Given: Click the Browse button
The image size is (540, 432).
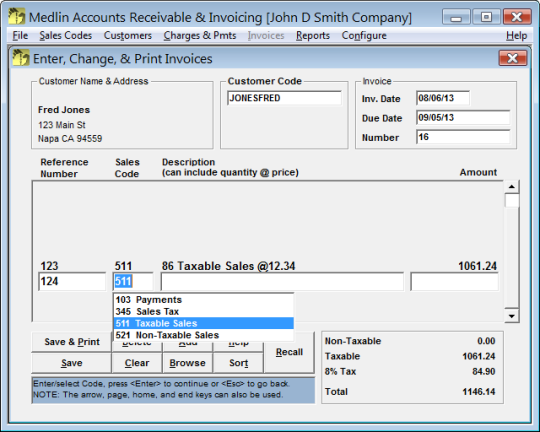Looking at the screenshot, I should 187,363.
